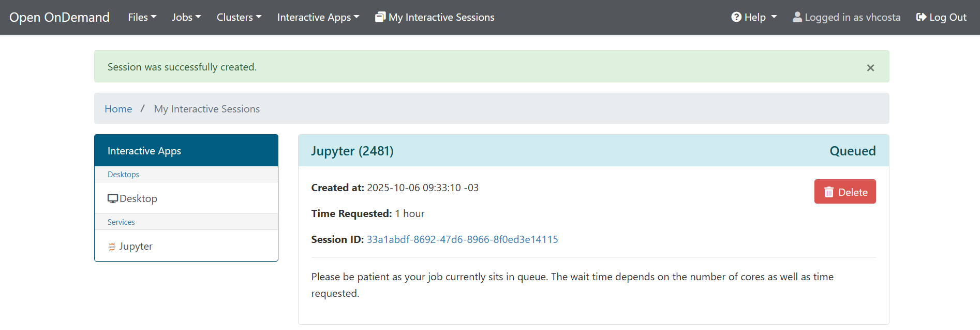Click the Log Out arrow icon

coord(921,17)
